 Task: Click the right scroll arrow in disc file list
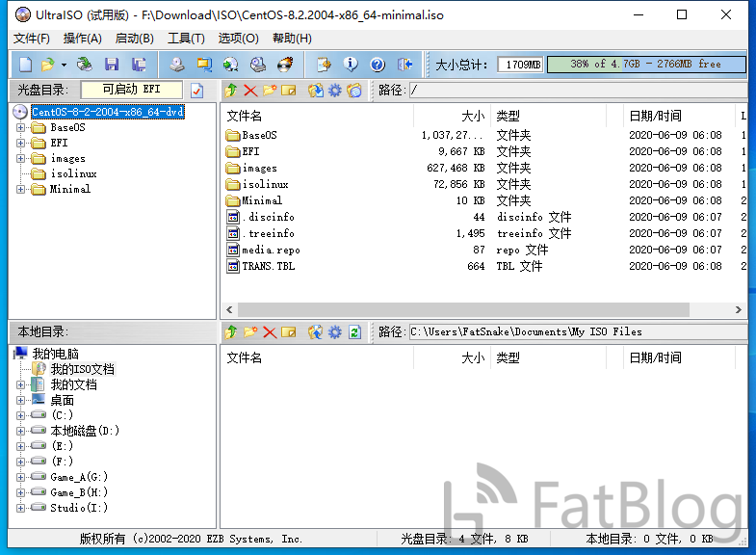(x=738, y=309)
